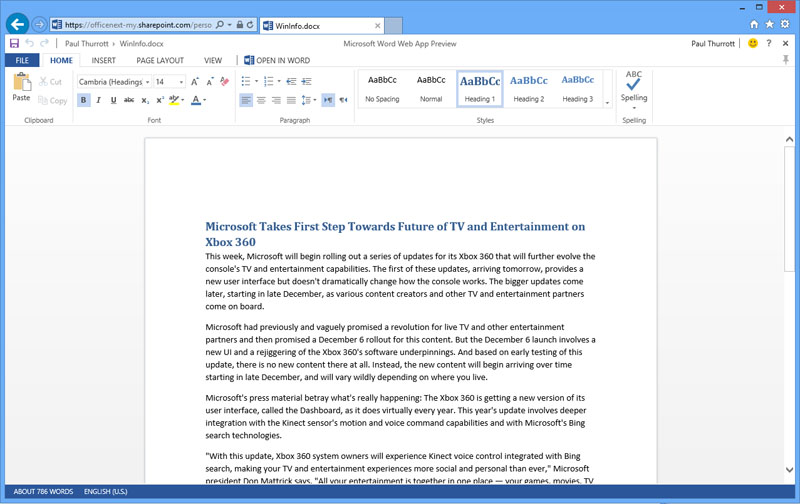The height and width of the screenshot is (504, 800).
Task: Refresh the page in address bar
Action: (250, 24)
